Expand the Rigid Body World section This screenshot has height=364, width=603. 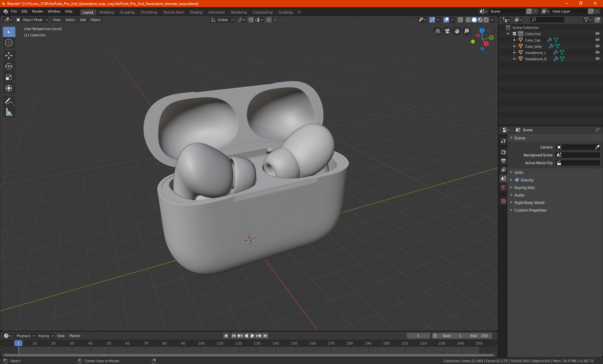pos(529,202)
